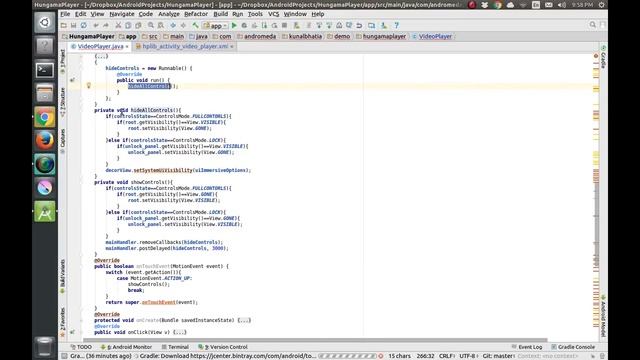Toggle tool window bars via bottom-left corner icon
640x360 pixels.
(x=64, y=356)
